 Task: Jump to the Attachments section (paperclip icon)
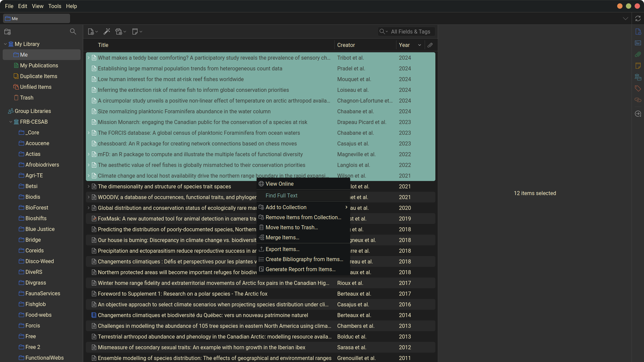(x=638, y=54)
